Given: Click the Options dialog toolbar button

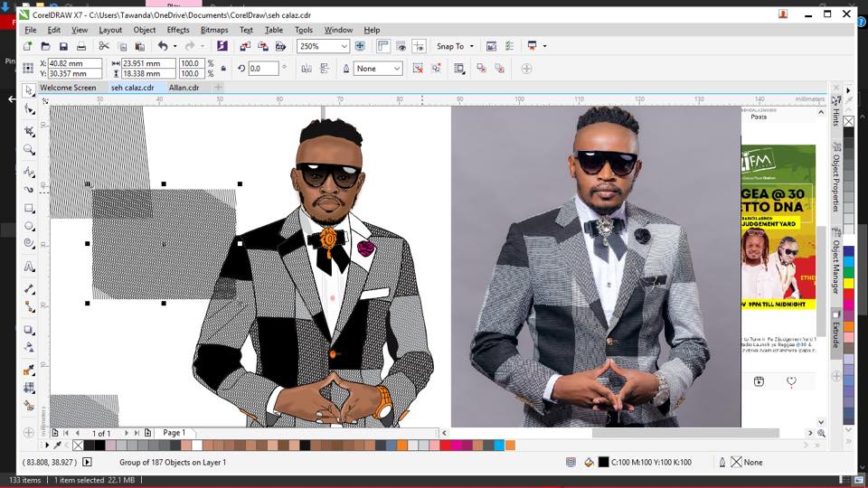Looking at the screenshot, I should pyautogui.click(x=509, y=46).
